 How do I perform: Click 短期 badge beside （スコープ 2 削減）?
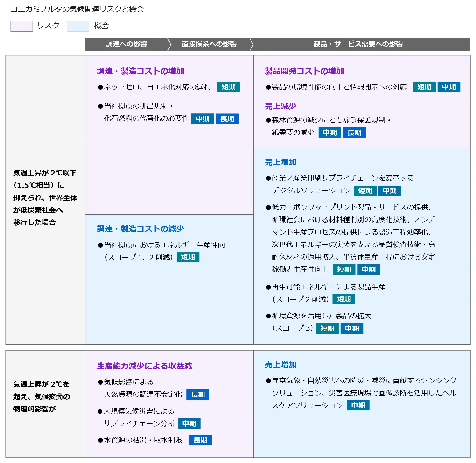point(344,299)
